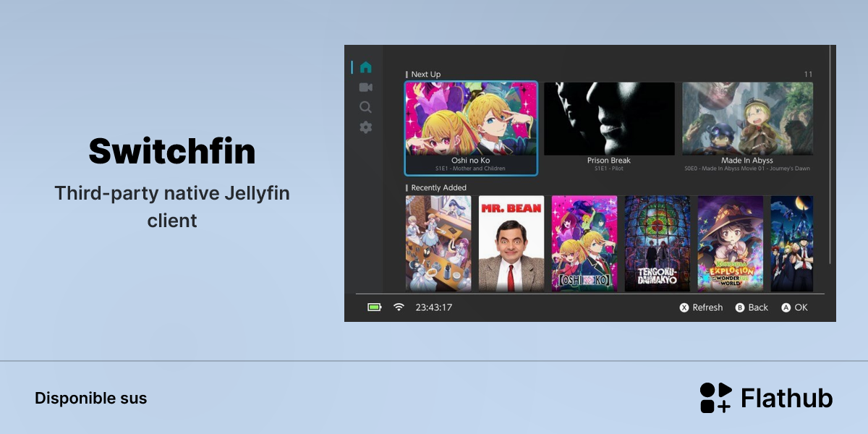Screen dimensions: 868x434
Task: Open the first Recently Added cafe poster
Action: 438,244
